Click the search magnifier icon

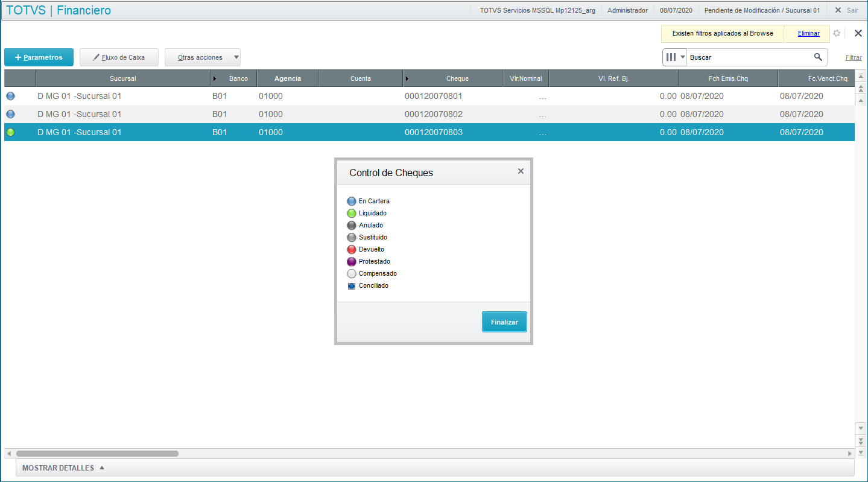[818, 57]
